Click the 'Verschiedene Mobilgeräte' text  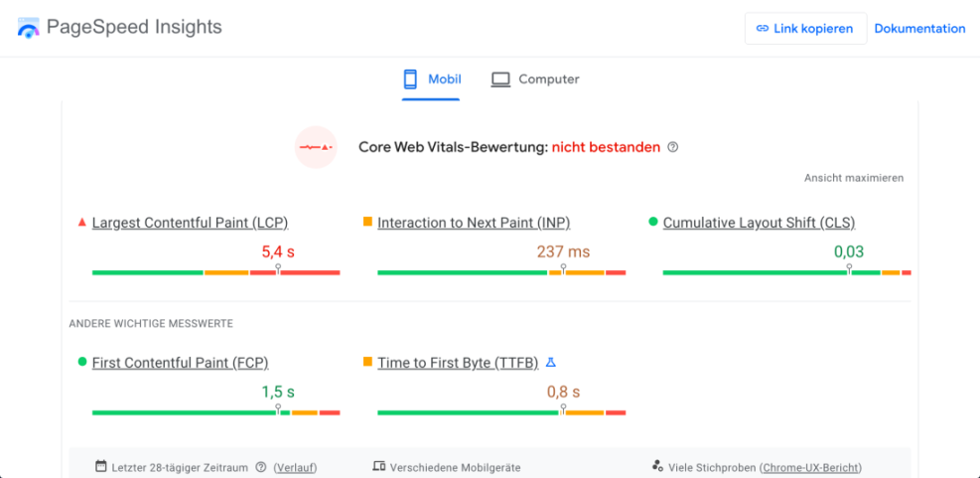click(455, 467)
